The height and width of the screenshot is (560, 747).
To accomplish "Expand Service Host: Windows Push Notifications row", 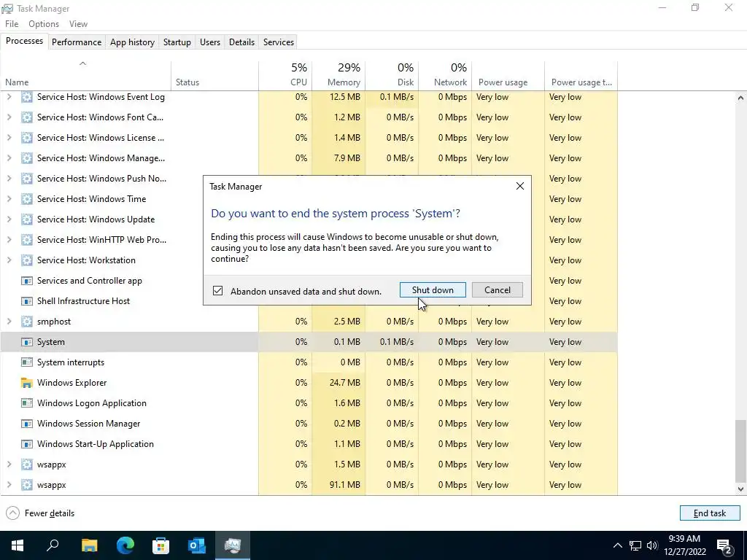I will point(9,179).
